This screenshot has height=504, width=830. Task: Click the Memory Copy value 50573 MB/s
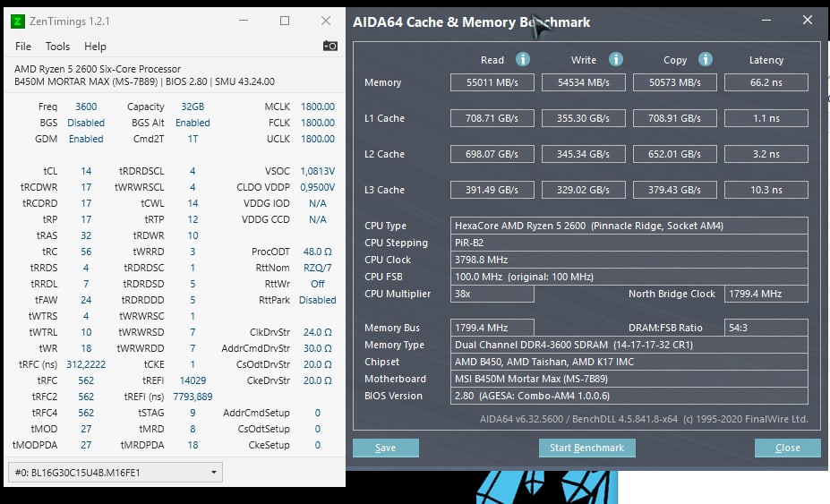pyautogui.click(x=675, y=82)
